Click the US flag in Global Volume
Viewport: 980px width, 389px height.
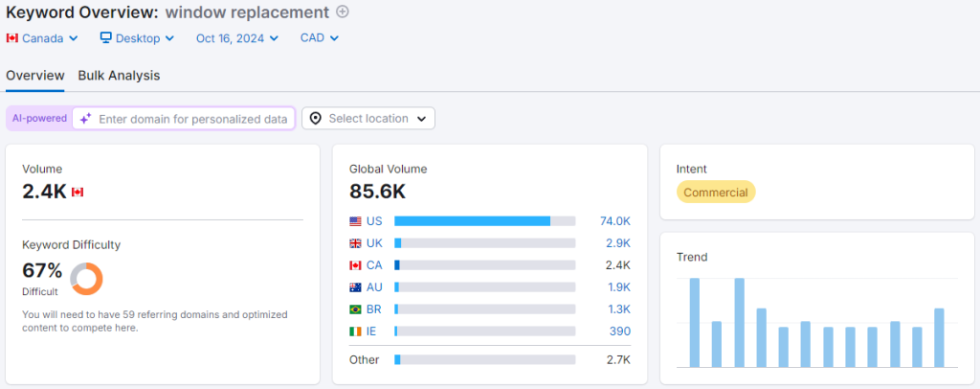(356, 221)
